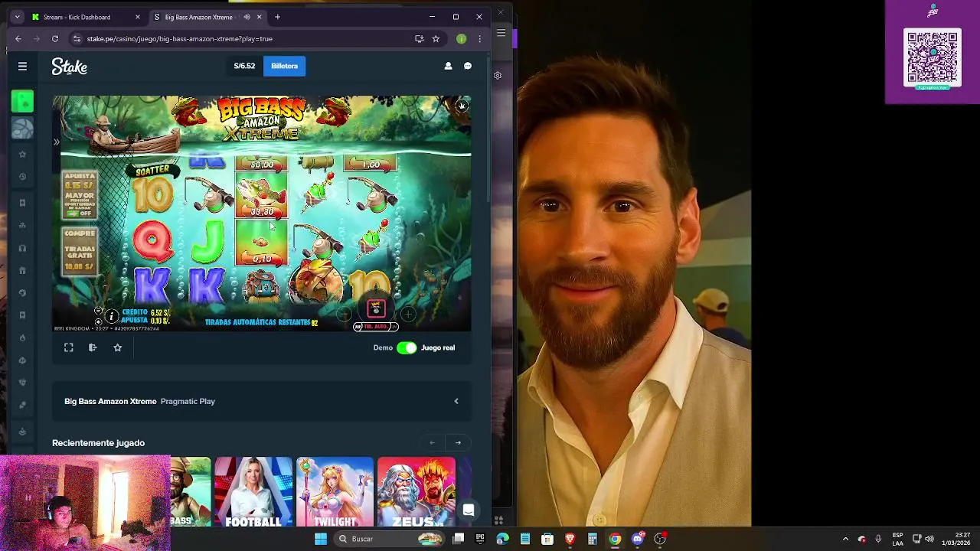The height and width of the screenshot is (551, 980).
Task: Click the Chrome profile avatar icon
Action: [461, 38]
